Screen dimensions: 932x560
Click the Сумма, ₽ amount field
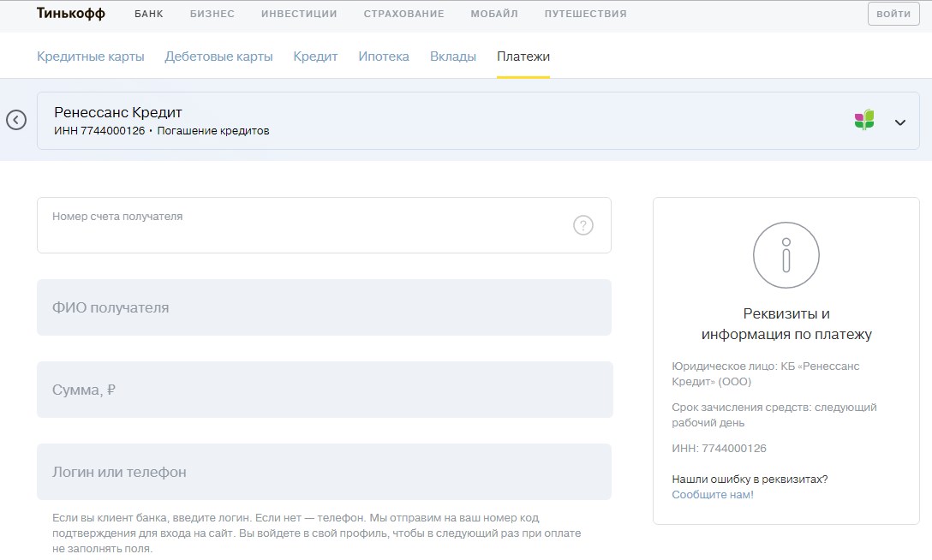pos(324,390)
